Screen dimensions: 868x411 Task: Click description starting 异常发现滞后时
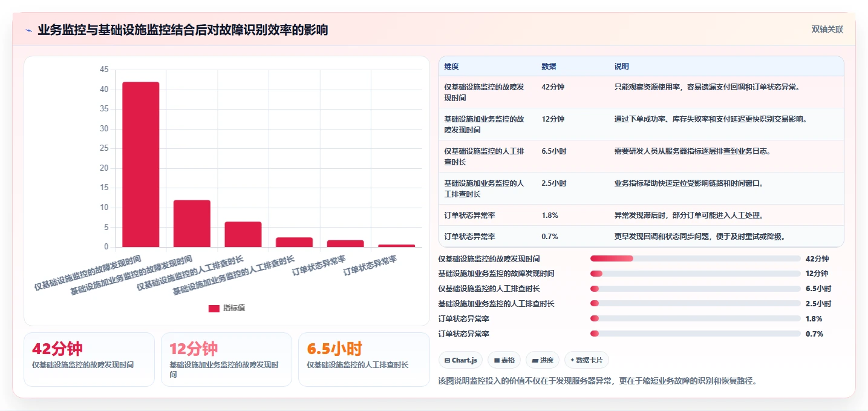(689, 215)
